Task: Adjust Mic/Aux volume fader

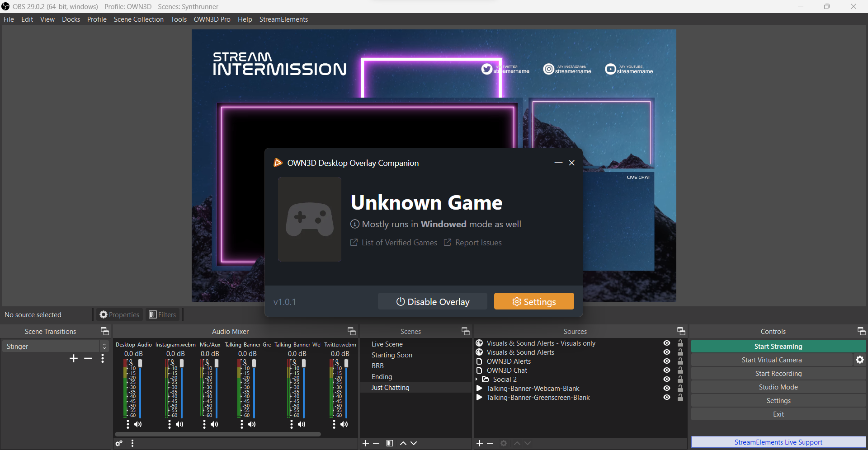Action: click(217, 364)
